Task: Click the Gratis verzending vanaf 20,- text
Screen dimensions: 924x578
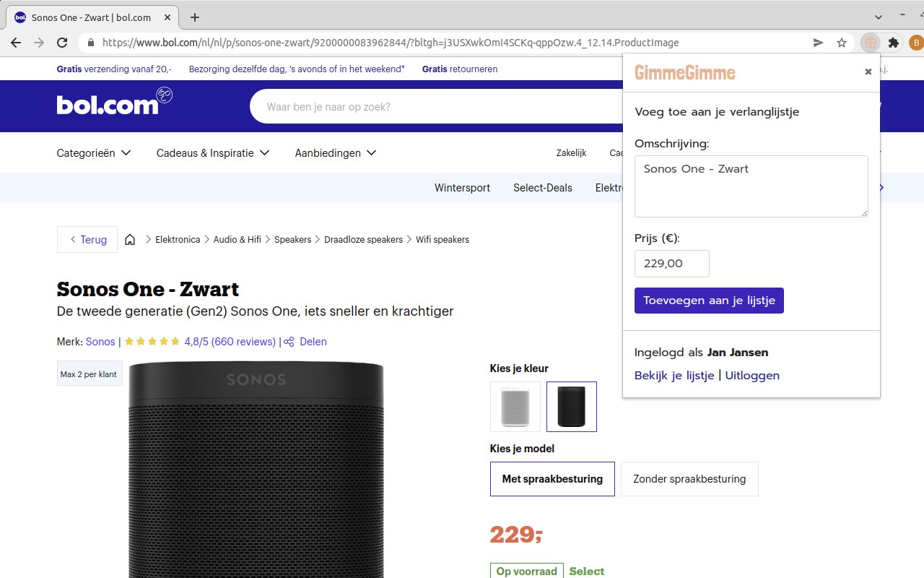Action: [x=114, y=69]
